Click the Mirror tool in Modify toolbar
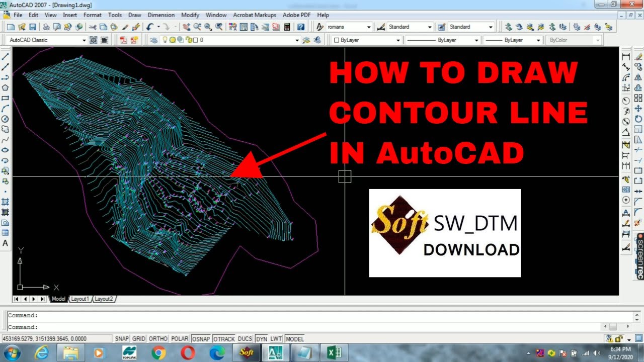The image size is (644, 362). 638,78
